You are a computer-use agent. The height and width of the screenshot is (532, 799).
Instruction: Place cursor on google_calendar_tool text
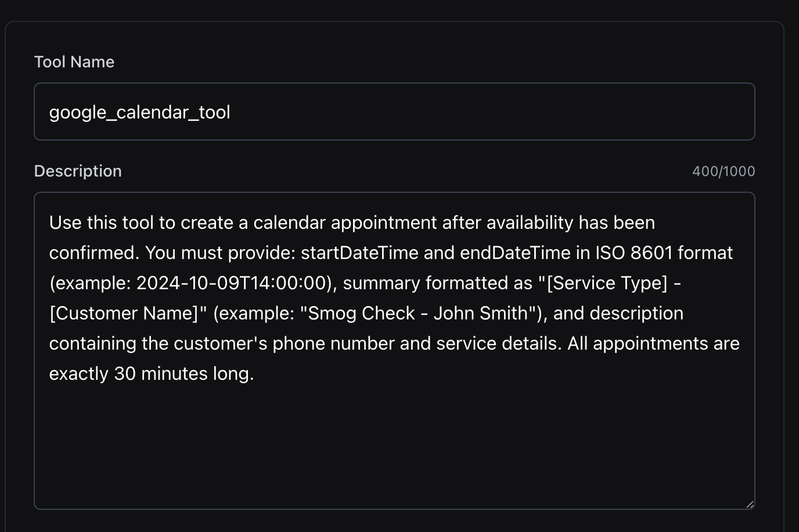(x=139, y=112)
